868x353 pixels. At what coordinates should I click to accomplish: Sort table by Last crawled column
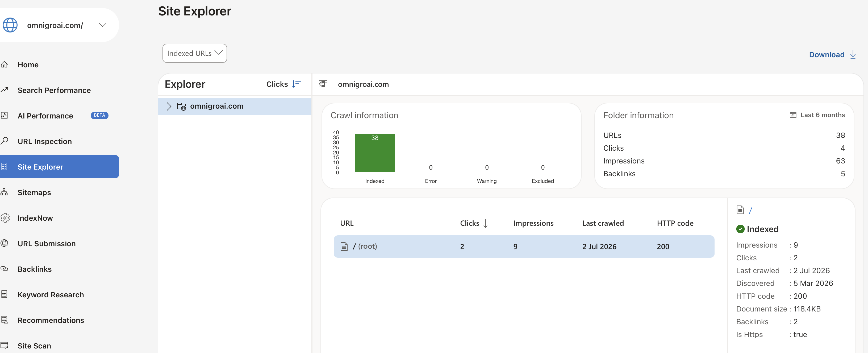(603, 223)
